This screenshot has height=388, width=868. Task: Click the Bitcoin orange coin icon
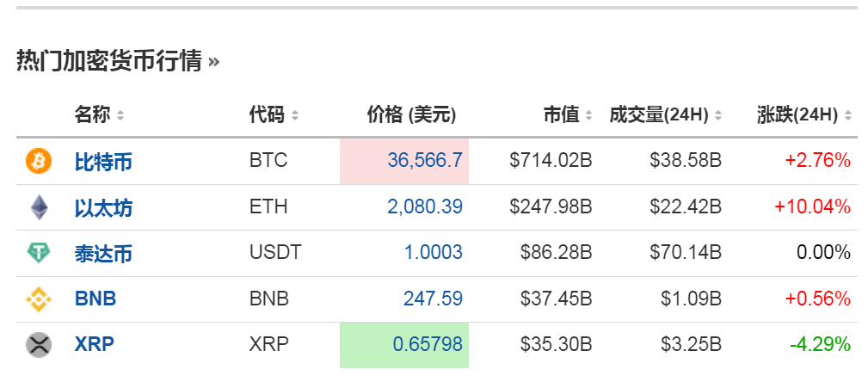(39, 160)
